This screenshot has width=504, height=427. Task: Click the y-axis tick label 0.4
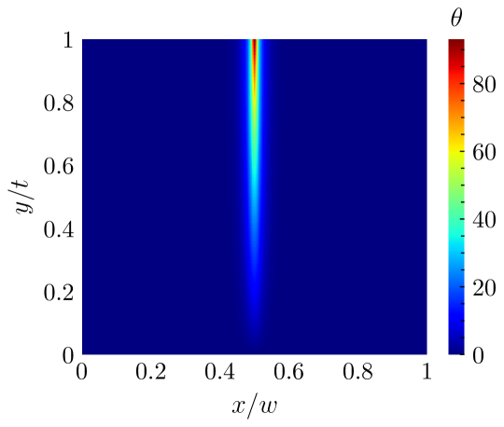[59, 230]
